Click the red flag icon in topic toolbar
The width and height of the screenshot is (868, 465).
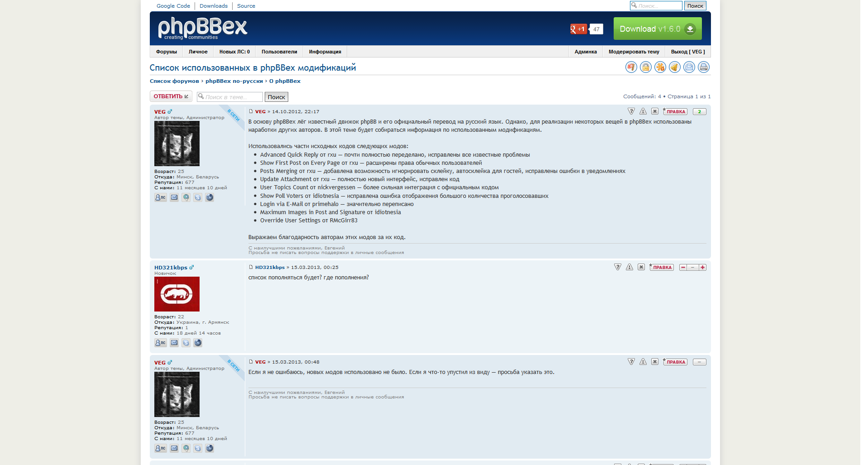tap(631, 67)
